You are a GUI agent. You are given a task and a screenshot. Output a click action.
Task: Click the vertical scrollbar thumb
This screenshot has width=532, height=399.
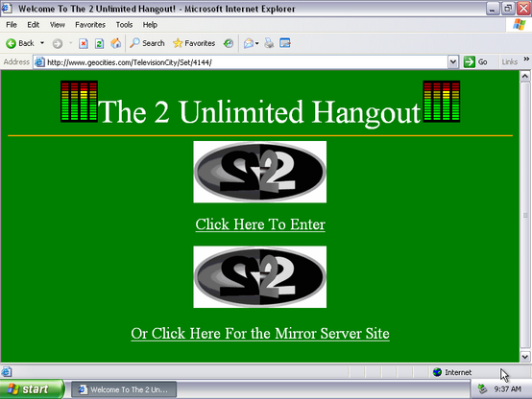[x=525, y=215]
